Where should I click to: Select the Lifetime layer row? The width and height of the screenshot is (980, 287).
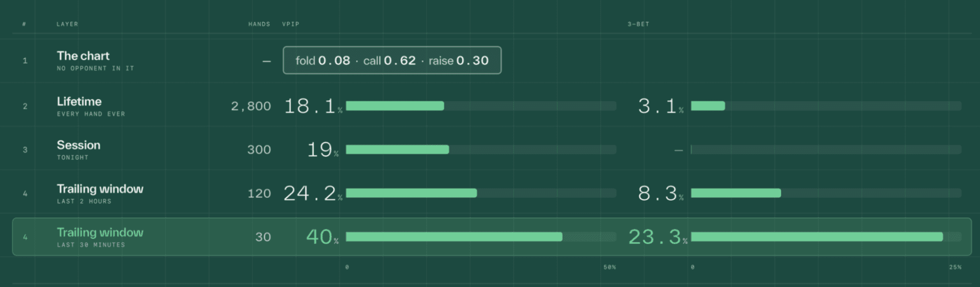coord(492,106)
